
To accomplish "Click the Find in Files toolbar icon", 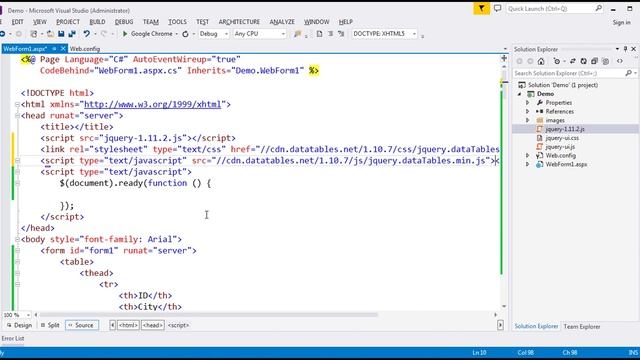I will (x=298, y=34).
